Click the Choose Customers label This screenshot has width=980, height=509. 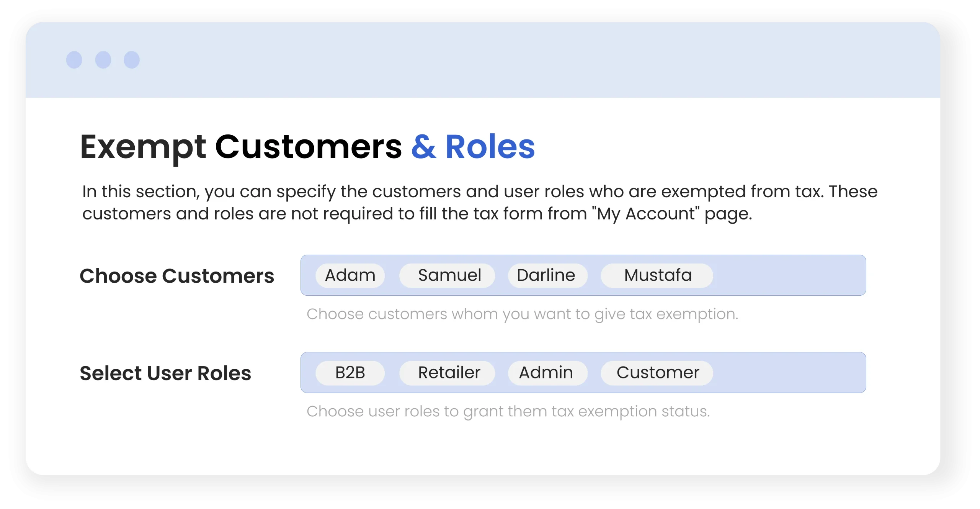(x=177, y=276)
